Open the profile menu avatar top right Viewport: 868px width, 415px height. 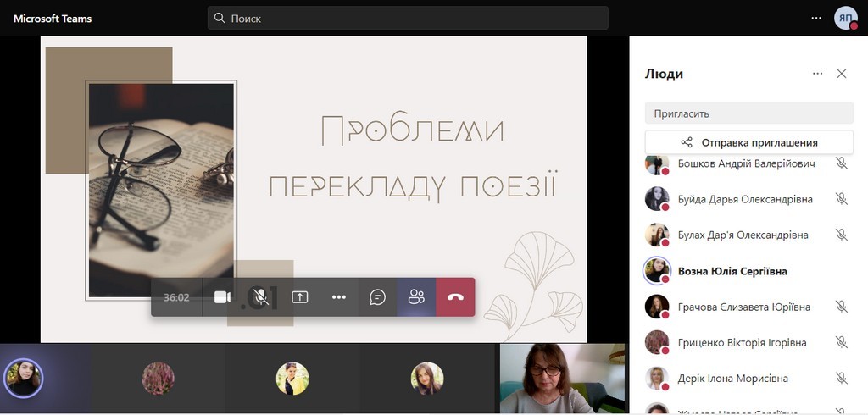(x=845, y=18)
